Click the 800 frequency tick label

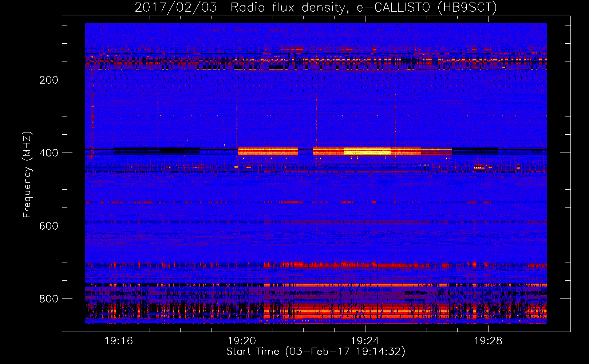pyautogui.click(x=49, y=299)
